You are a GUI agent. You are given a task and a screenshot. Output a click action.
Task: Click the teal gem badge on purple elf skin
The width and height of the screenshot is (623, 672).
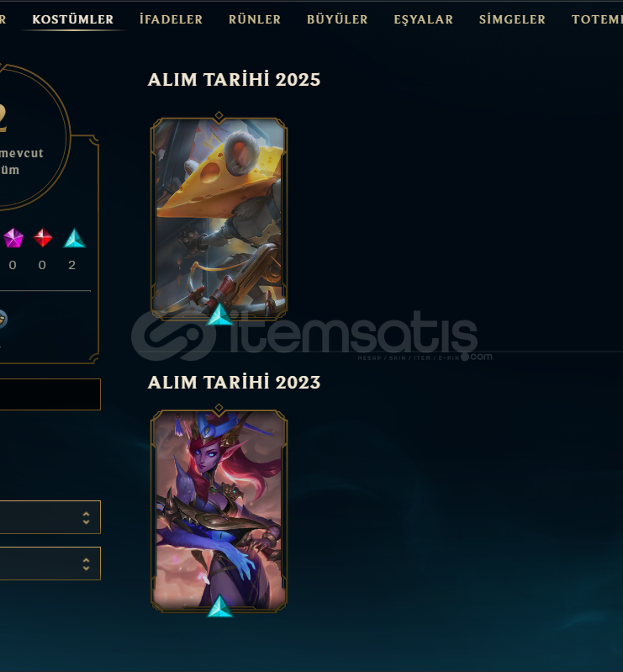coord(219,606)
